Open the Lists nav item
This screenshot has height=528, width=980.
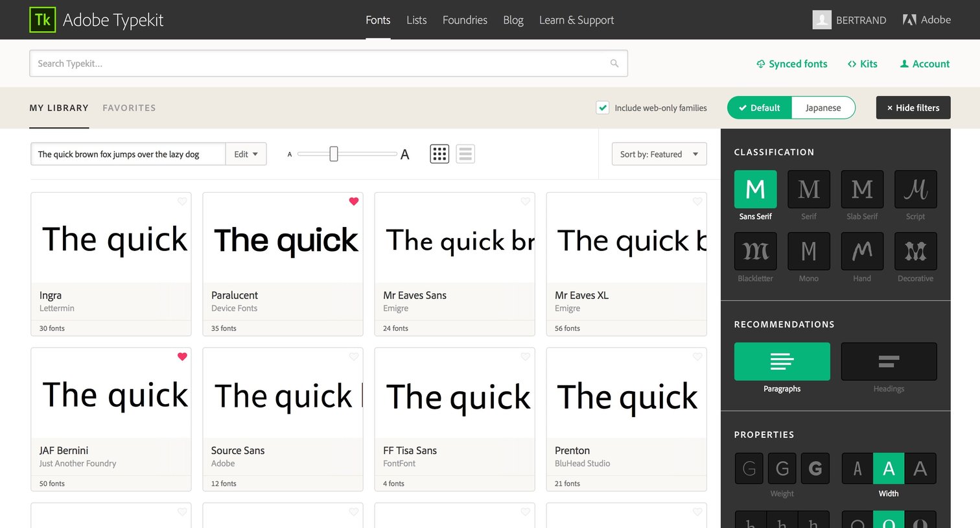click(x=417, y=20)
